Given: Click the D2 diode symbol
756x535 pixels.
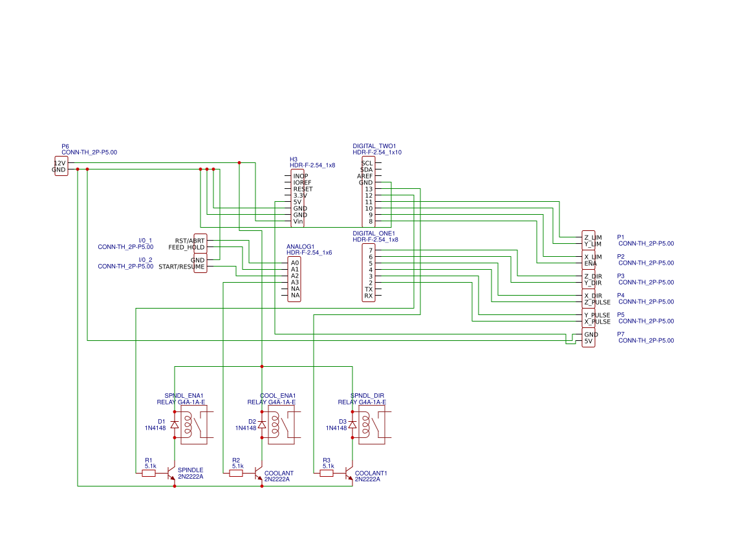Looking at the screenshot, I should (262, 424).
